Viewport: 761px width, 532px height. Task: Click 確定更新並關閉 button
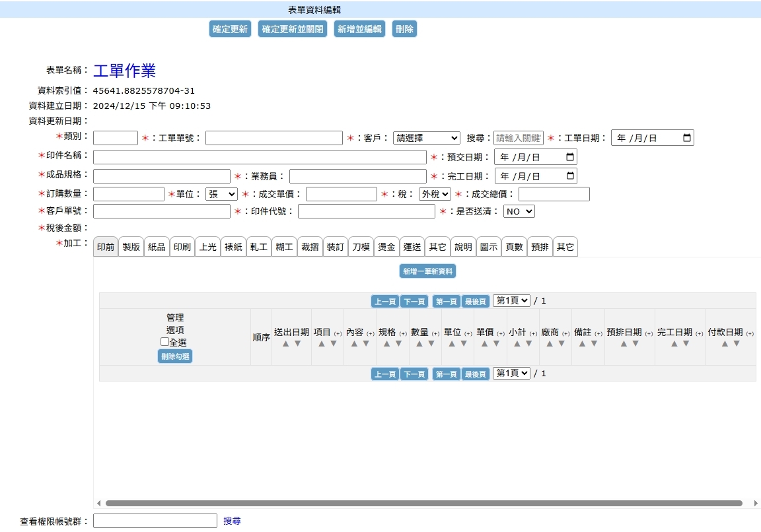(293, 29)
